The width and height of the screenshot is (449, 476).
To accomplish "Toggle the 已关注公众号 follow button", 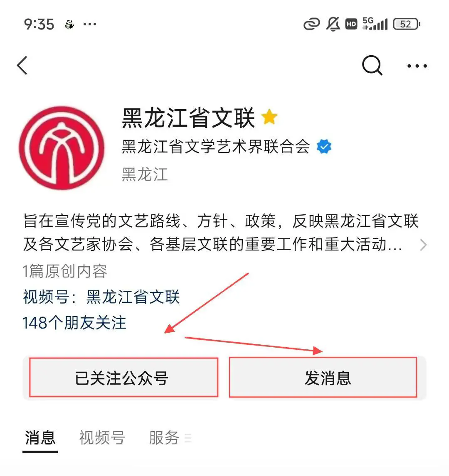I will pyautogui.click(x=123, y=377).
